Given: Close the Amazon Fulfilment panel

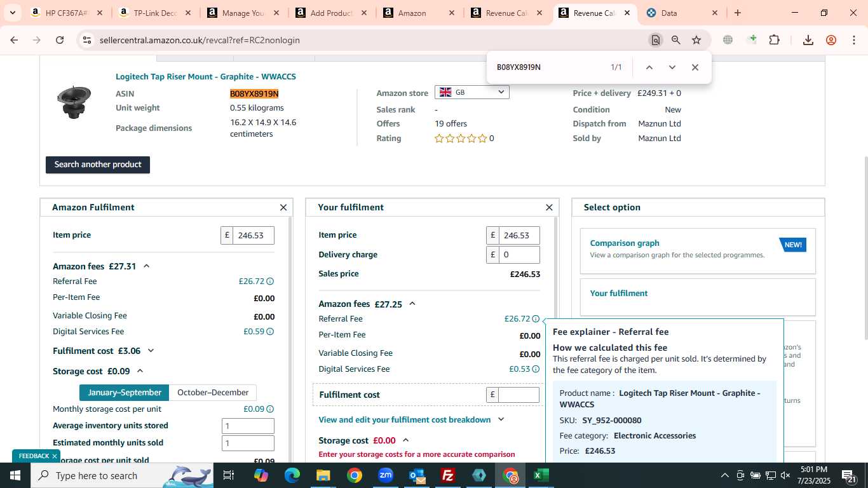Looking at the screenshot, I should (x=283, y=207).
